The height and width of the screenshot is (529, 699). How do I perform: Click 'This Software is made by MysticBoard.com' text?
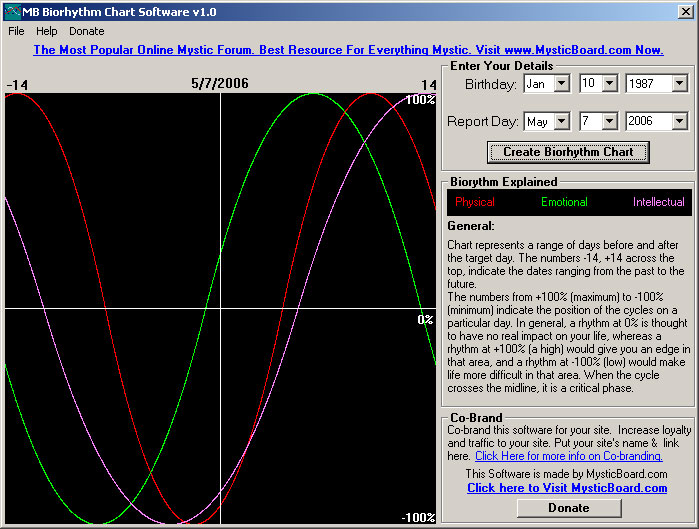click(567, 473)
